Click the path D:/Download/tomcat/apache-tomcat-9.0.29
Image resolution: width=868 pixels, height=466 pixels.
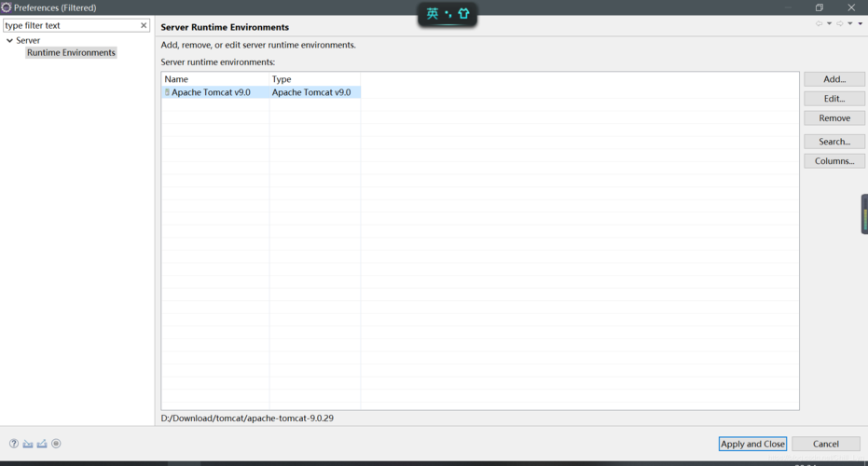click(247, 418)
